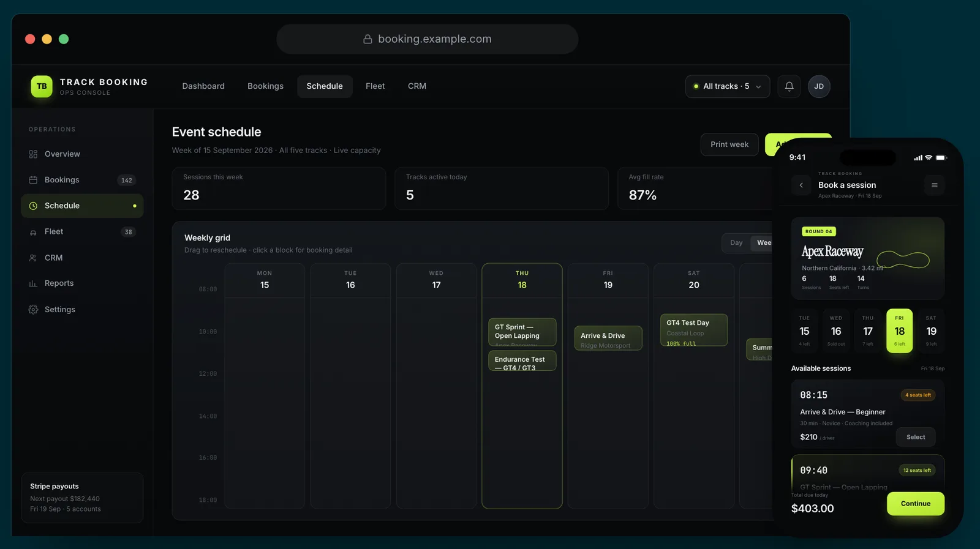Click the 09:40 session card in phone
The width and height of the screenshot is (980, 549).
(868, 473)
